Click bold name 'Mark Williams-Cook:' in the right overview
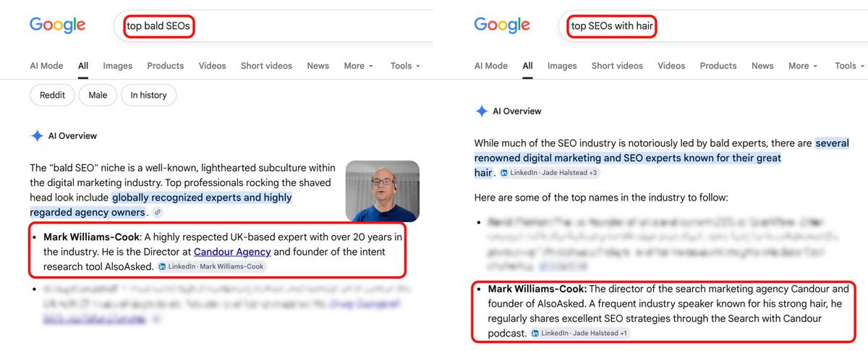868x351 pixels. coord(539,289)
